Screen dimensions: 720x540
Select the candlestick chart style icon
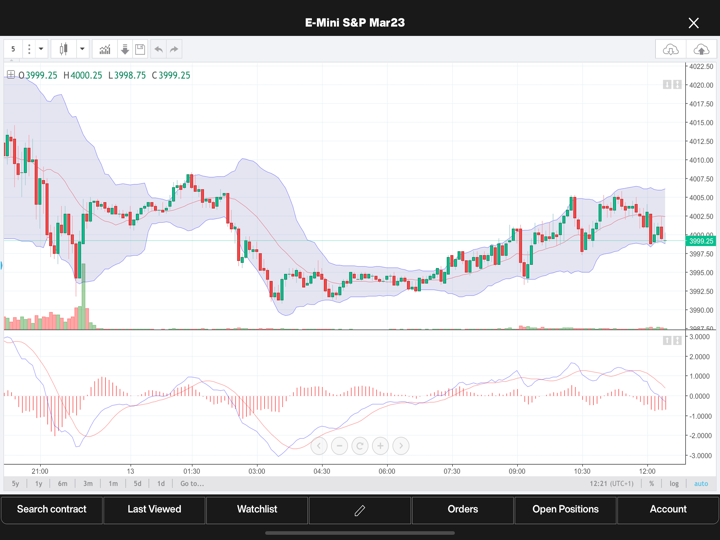click(x=64, y=49)
